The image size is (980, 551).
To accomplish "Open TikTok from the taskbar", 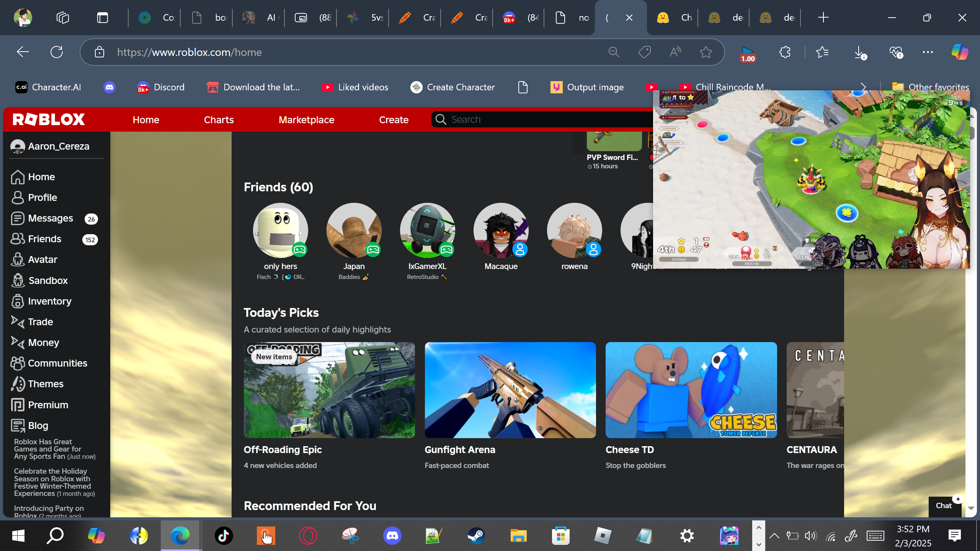I will pyautogui.click(x=224, y=536).
